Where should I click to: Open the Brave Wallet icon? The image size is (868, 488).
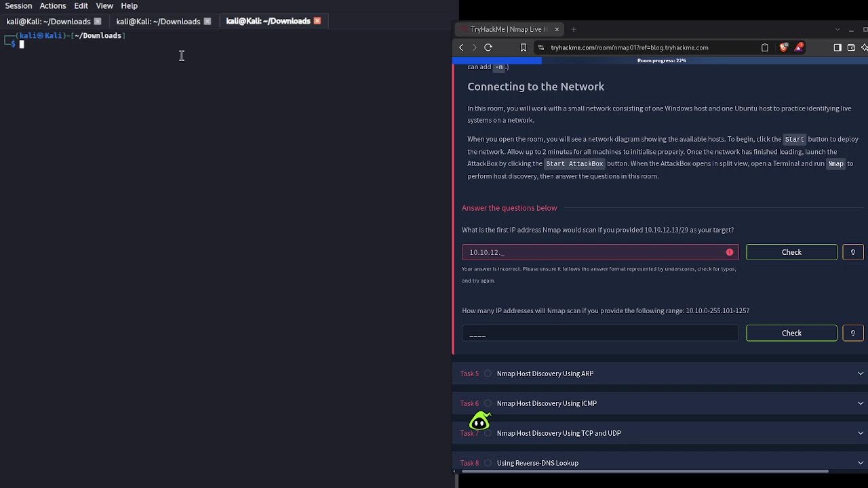point(851,47)
